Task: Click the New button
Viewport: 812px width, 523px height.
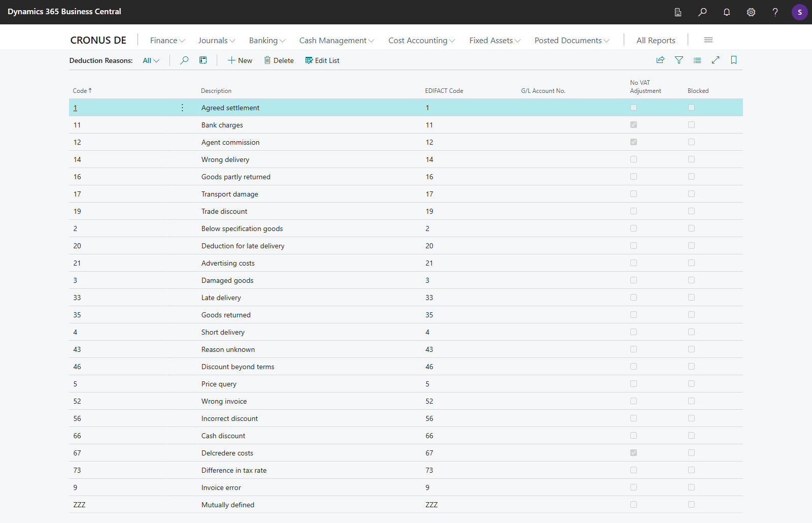Action: (x=240, y=60)
